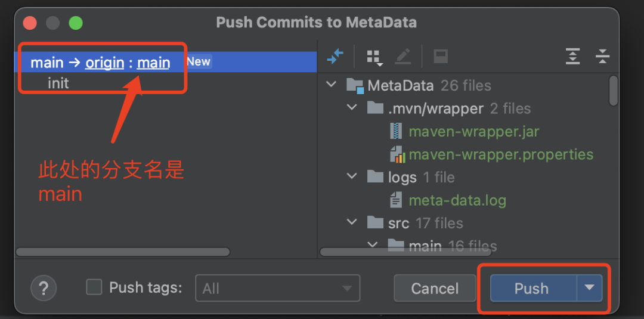Click the help question mark button
Image resolution: width=644 pixels, height=319 pixels.
point(44,288)
